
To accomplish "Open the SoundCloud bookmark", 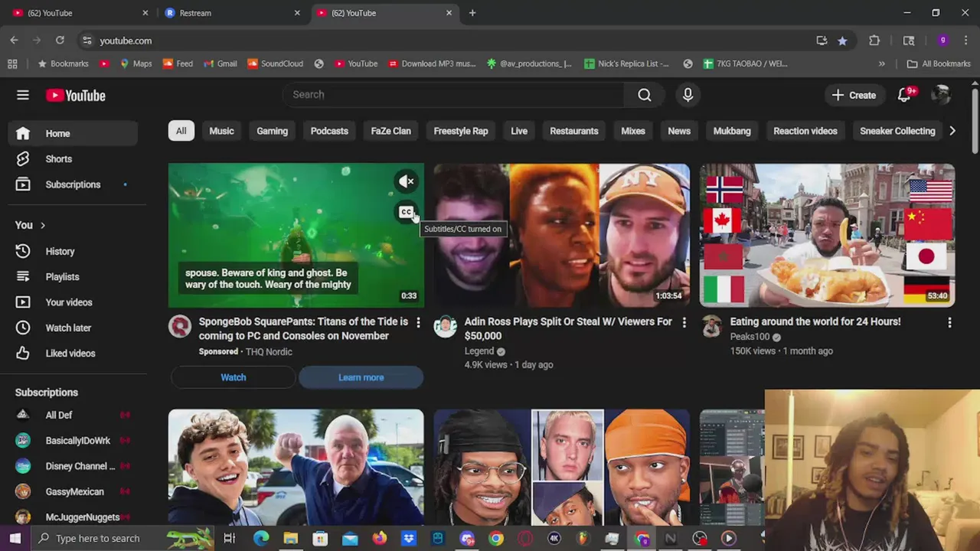I will tap(276, 64).
